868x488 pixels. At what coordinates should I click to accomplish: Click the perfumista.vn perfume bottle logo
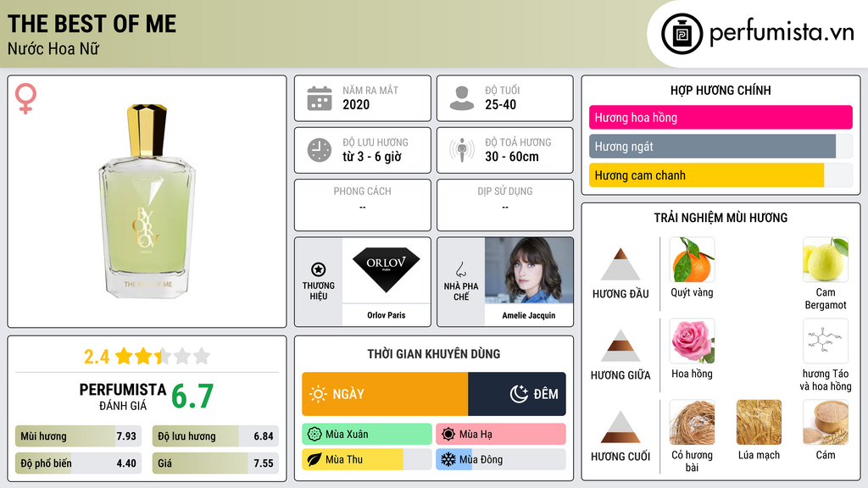click(x=682, y=34)
